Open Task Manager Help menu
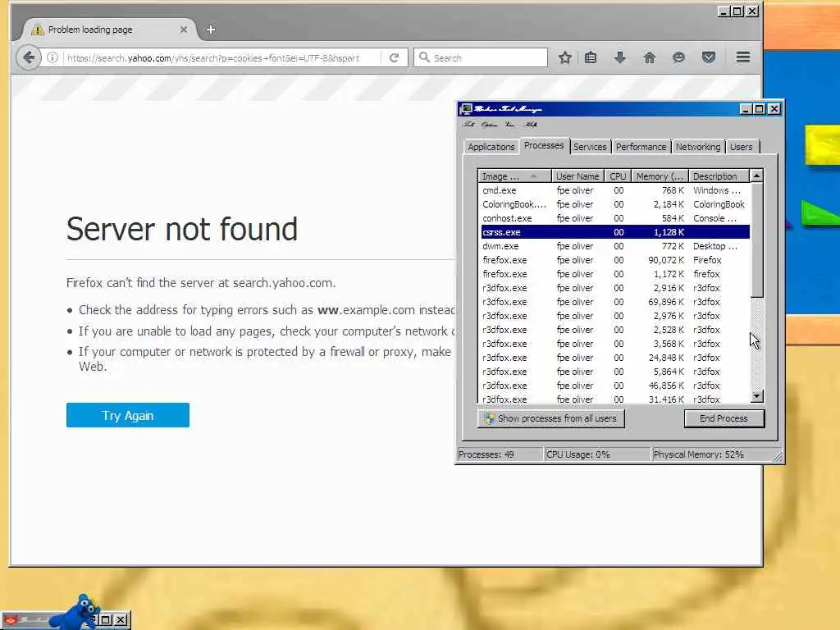 (531, 125)
